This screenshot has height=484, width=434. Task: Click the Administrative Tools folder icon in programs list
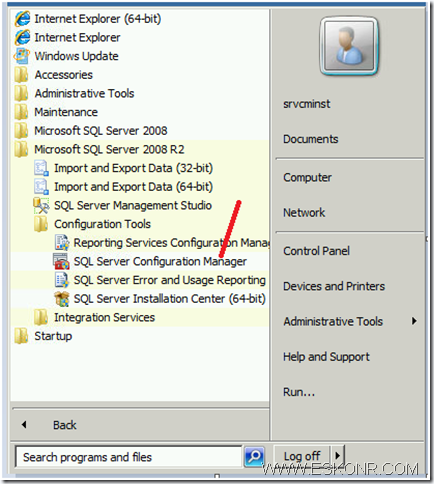click(x=21, y=93)
